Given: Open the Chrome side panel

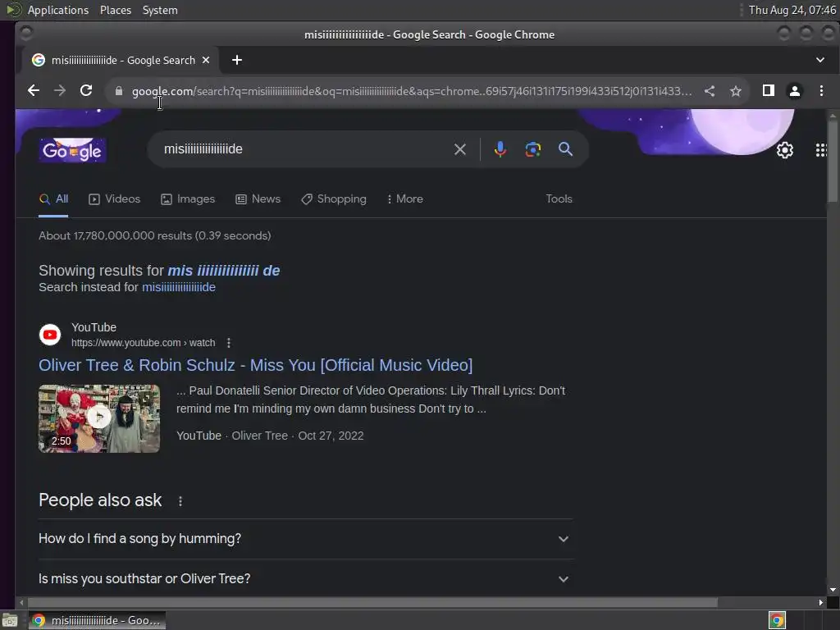Looking at the screenshot, I should click(768, 90).
